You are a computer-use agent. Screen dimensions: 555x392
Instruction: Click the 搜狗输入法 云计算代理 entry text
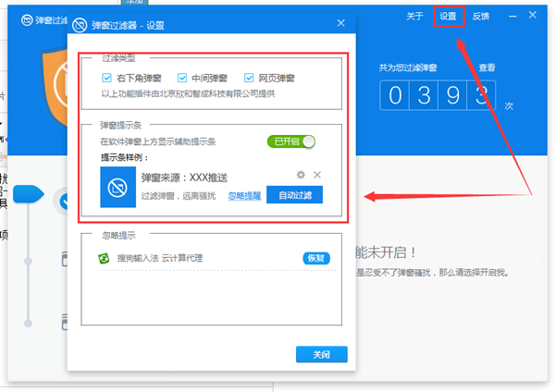pyautogui.click(x=160, y=258)
